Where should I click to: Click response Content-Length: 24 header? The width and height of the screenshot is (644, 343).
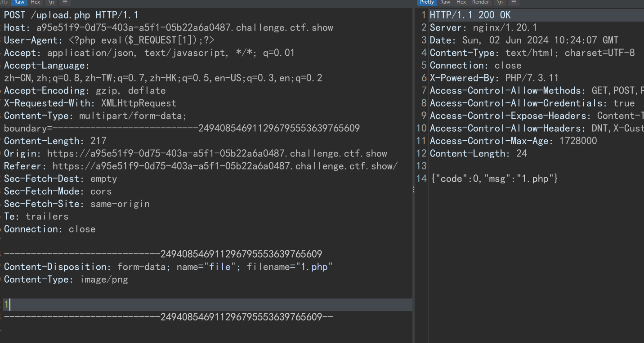click(479, 153)
